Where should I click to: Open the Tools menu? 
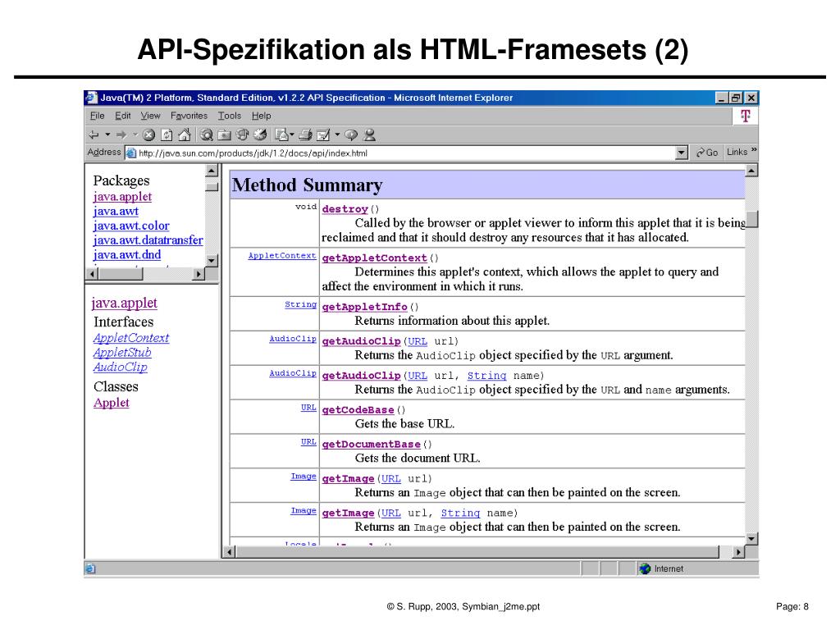pyautogui.click(x=230, y=116)
